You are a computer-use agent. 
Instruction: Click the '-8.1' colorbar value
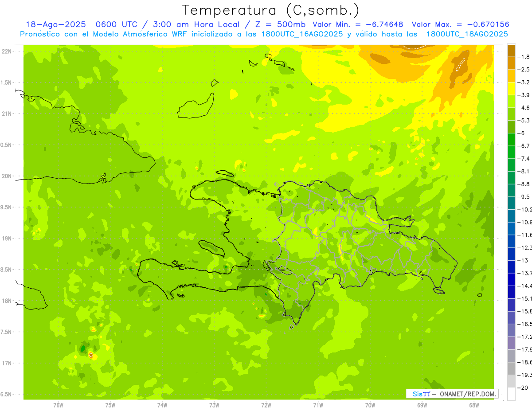pos(524,171)
